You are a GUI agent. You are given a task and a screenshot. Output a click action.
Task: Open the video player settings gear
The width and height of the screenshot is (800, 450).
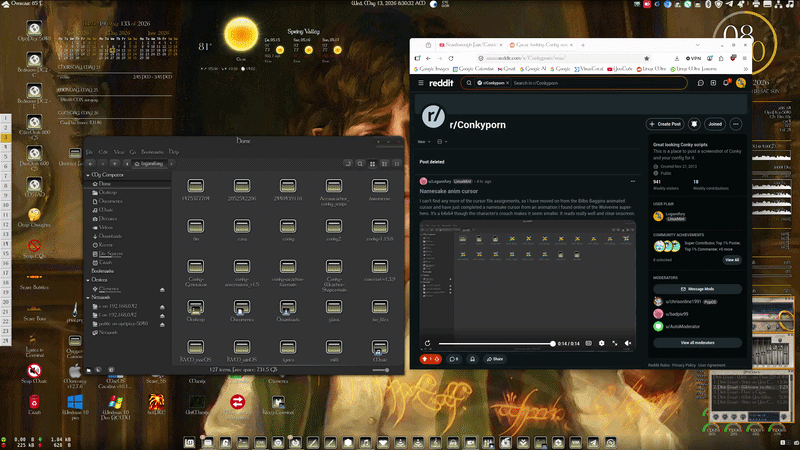click(x=602, y=343)
